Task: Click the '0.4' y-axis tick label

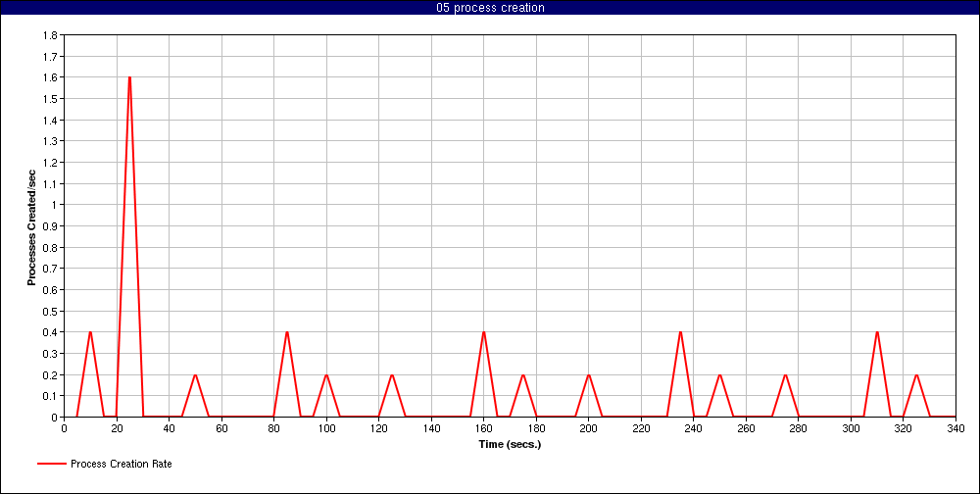Action: coord(50,332)
